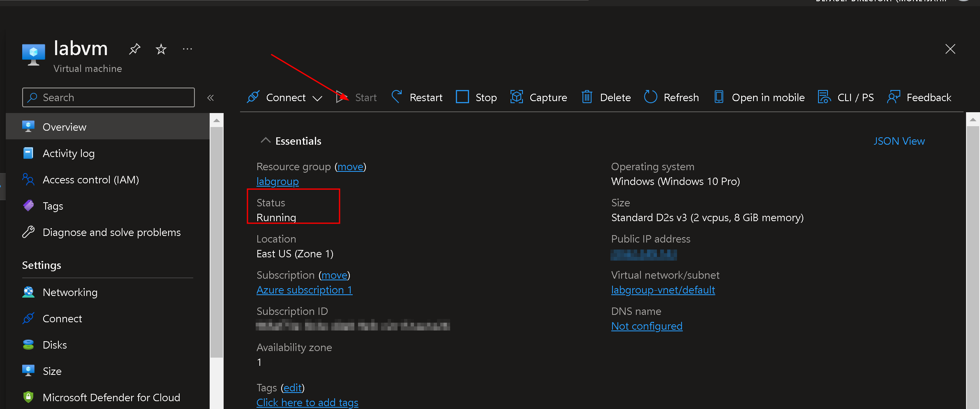Open the more options ellipsis menu
Screen dimensions: 980x409
coord(187,49)
